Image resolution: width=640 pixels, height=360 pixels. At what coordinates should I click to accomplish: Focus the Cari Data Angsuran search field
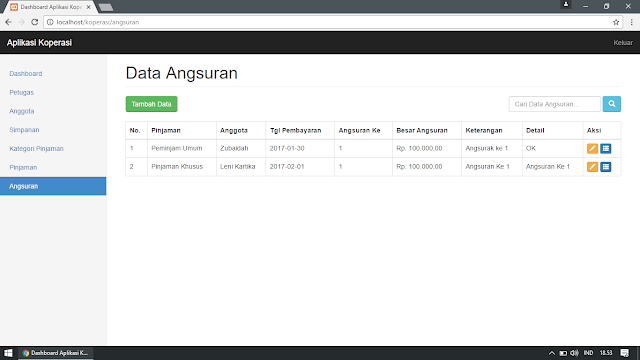point(555,104)
